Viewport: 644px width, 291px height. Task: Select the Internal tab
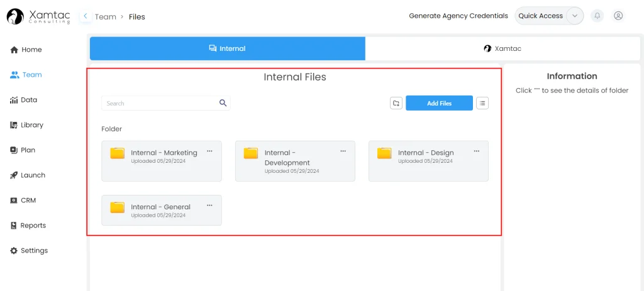(227, 48)
